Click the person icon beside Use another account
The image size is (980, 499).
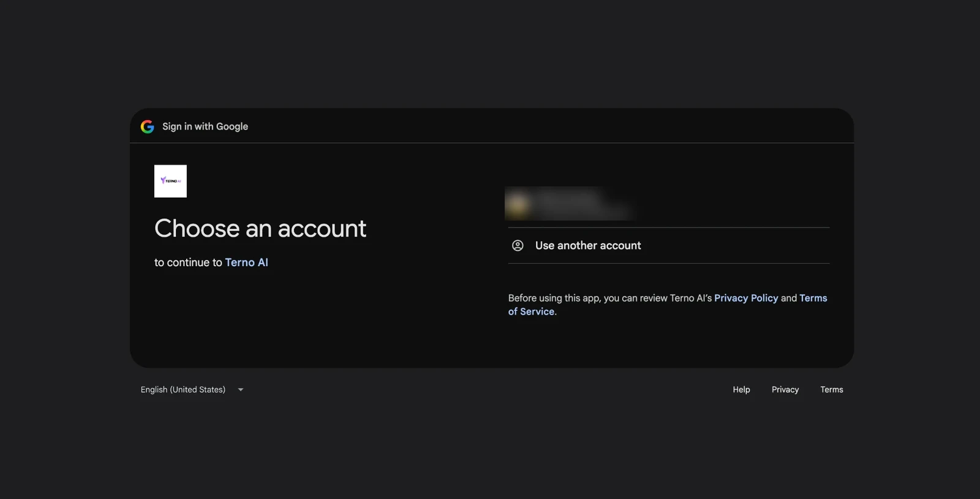518,246
